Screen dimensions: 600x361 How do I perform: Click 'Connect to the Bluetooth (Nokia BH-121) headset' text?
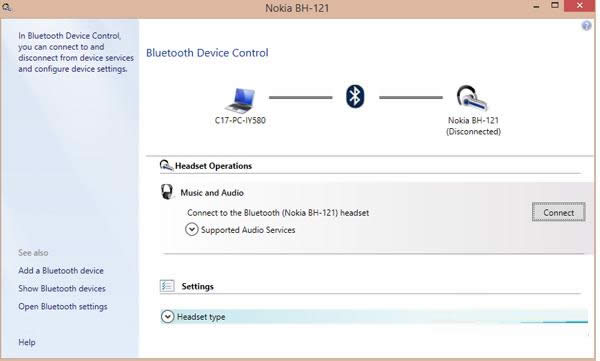pyautogui.click(x=278, y=213)
